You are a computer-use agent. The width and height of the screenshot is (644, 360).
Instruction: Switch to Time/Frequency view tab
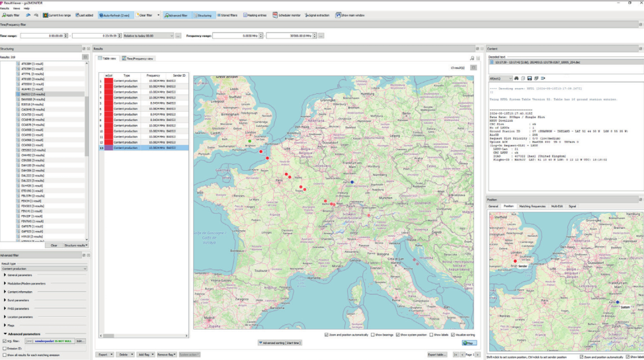[x=138, y=58]
